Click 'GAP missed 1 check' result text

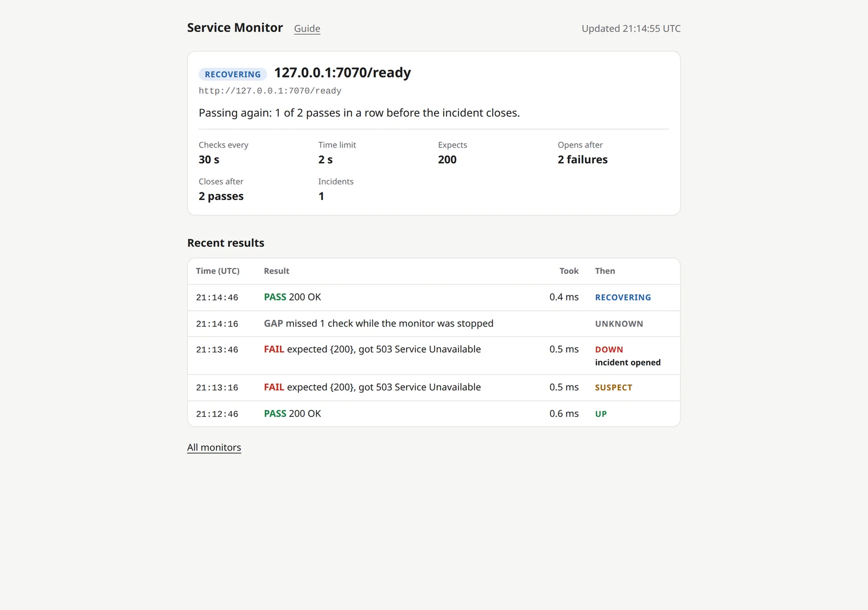(x=379, y=324)
